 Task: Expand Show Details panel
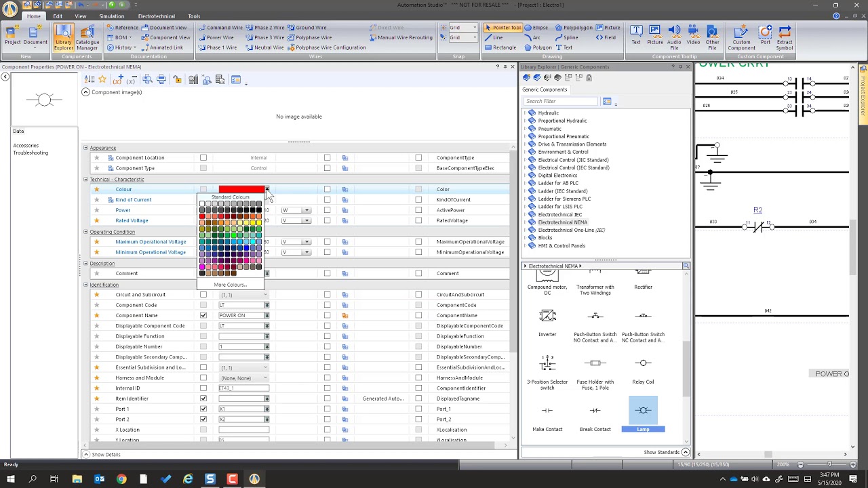(x=86, y=454)
